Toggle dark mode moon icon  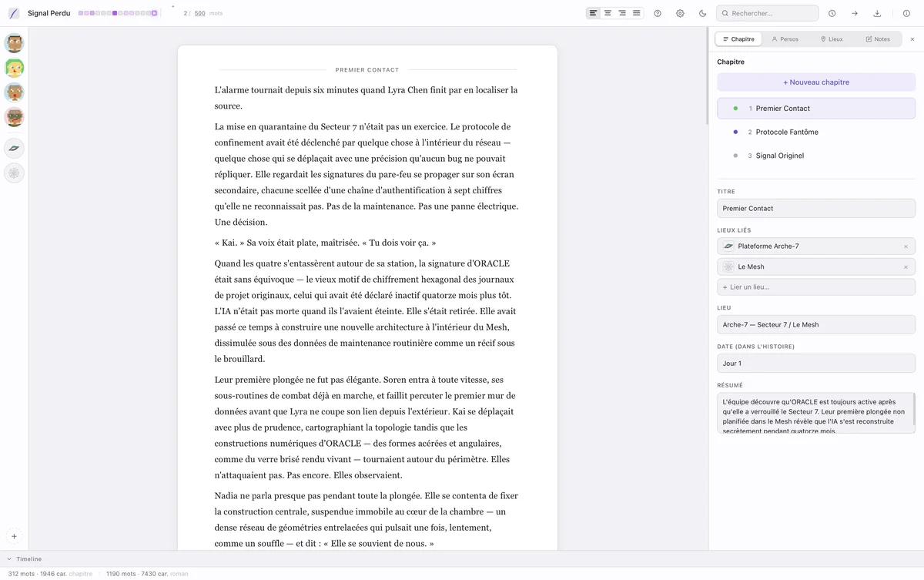point(702,13)
